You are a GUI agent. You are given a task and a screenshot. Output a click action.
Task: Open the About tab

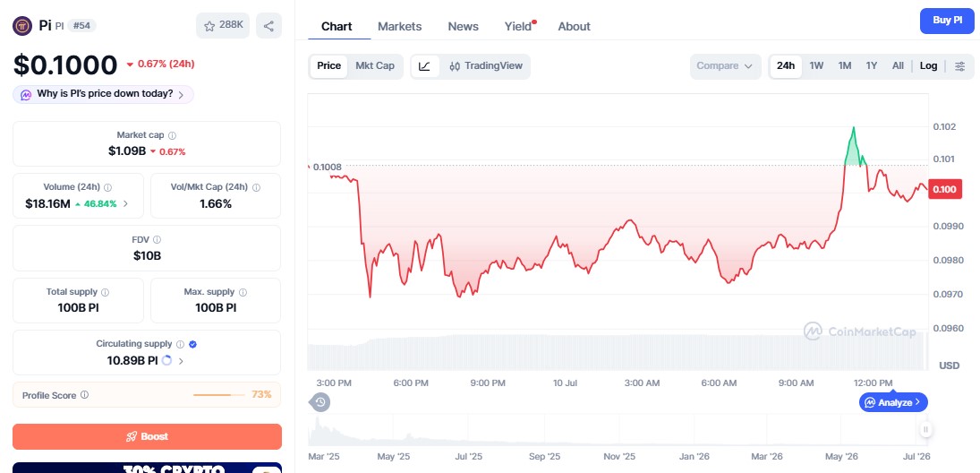[574, 26]
